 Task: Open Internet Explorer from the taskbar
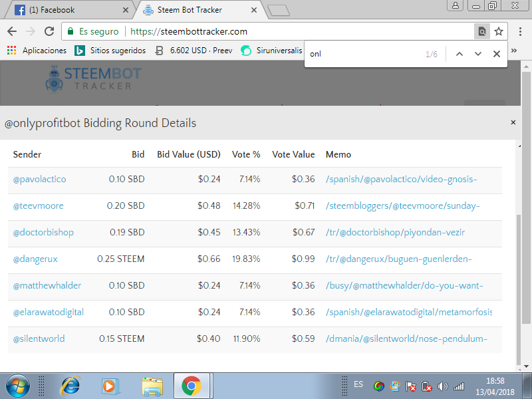tap(70, 386)
